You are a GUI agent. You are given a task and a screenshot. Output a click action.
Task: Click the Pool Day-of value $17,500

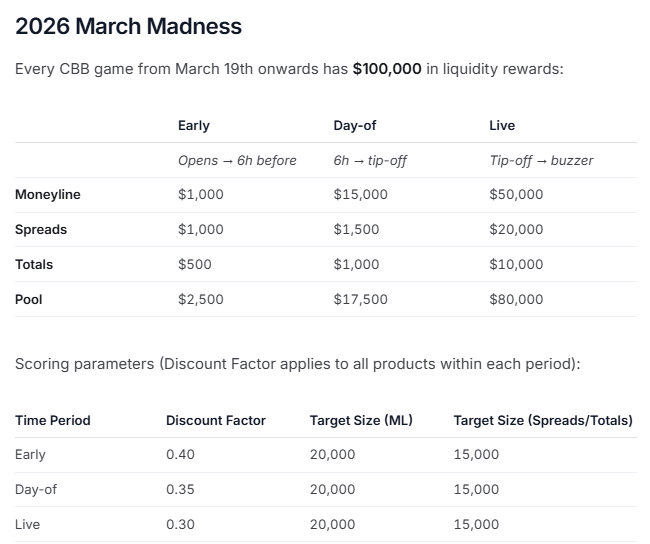coord(360,299)
